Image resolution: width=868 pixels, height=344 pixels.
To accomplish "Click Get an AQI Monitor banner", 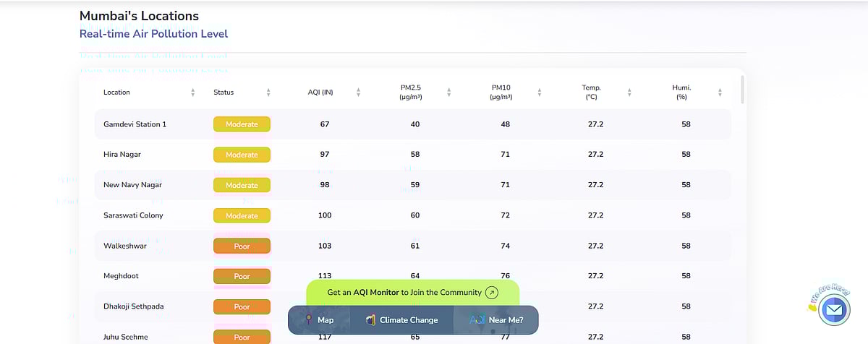I will click(404, 293).
